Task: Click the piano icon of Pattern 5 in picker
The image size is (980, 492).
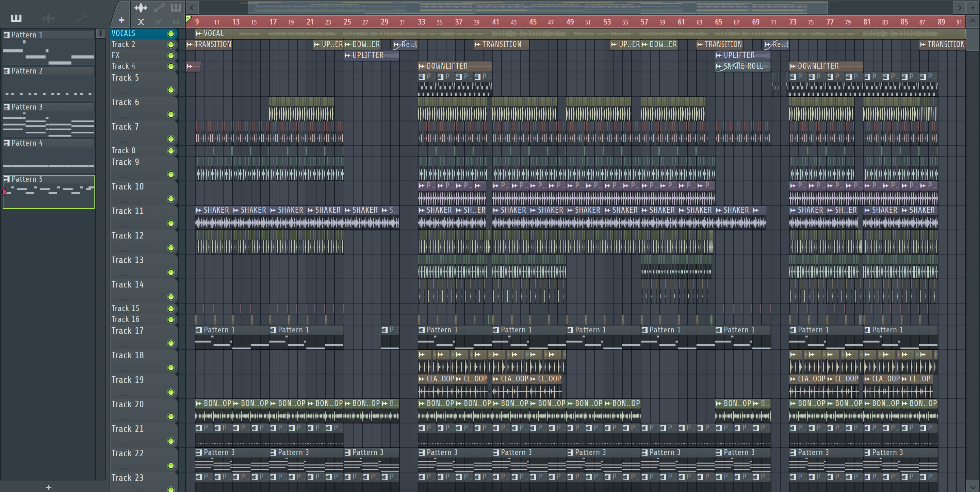Action: (6, 179)
